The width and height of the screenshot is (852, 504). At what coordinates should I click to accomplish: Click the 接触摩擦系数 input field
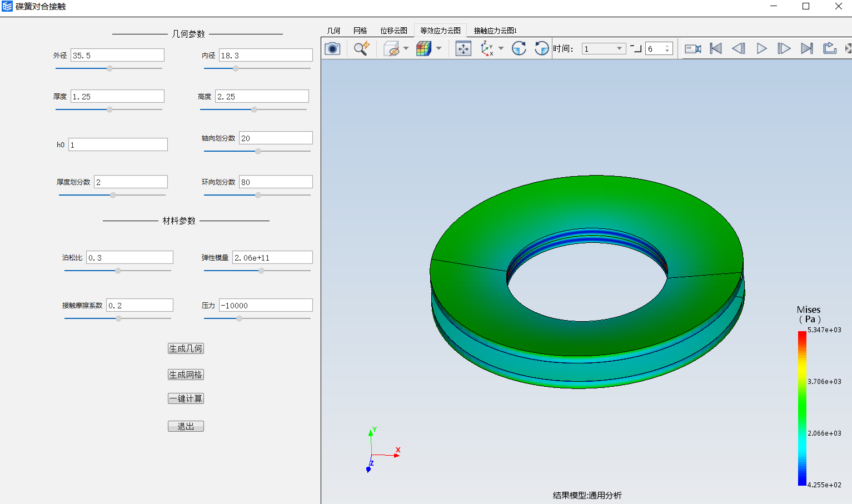point(139,305)
